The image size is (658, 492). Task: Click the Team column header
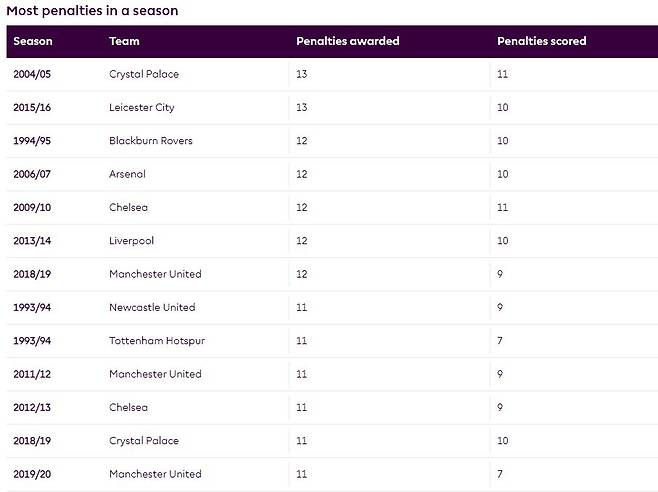coord(124,41)
